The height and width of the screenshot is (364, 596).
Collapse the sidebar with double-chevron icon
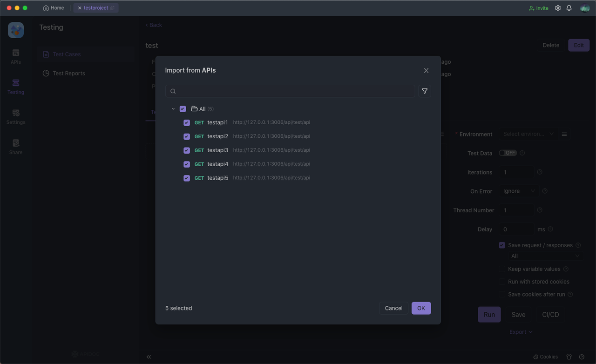coord(149,357)
